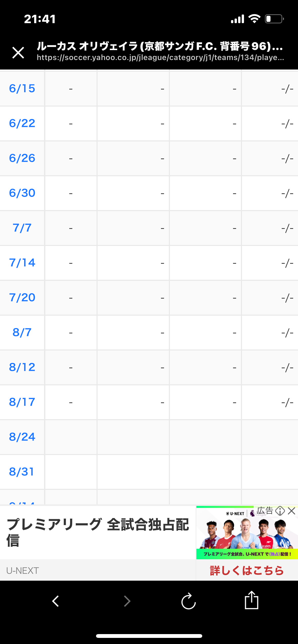The image size is (298, 644).
Task: Open the 7/14 match link
Action: [22, 263]
